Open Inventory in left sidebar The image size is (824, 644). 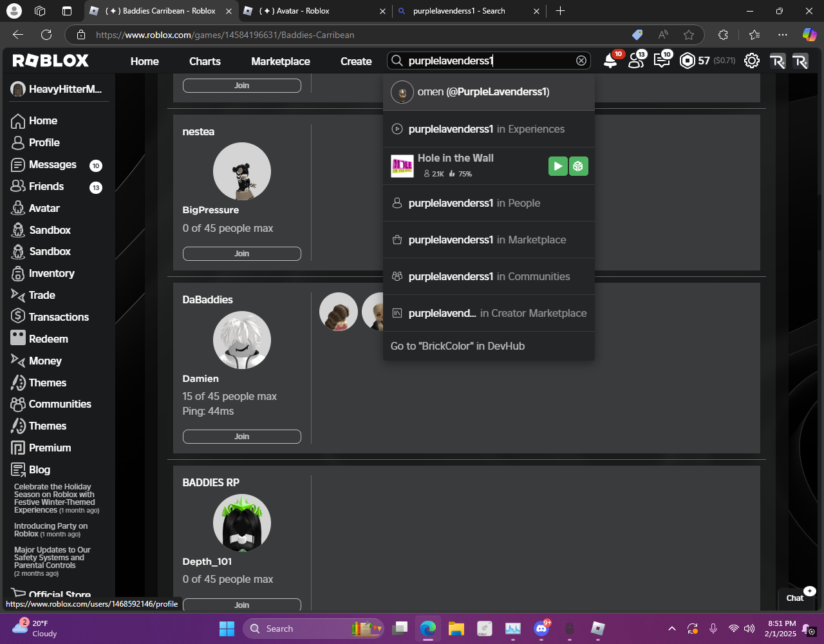pos(43,274)
